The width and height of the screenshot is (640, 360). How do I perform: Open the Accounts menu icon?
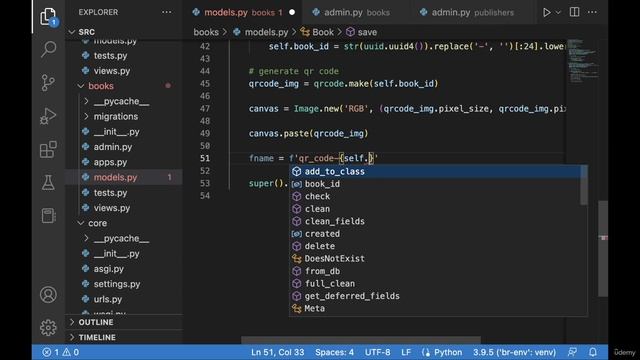click(x=48, y=294)
